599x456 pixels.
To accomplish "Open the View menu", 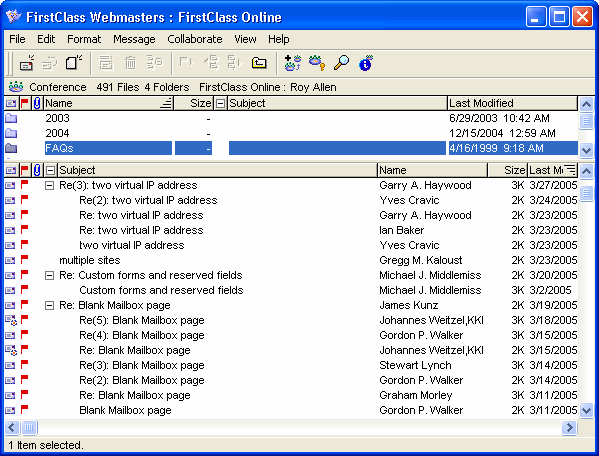I will point(245,39).
